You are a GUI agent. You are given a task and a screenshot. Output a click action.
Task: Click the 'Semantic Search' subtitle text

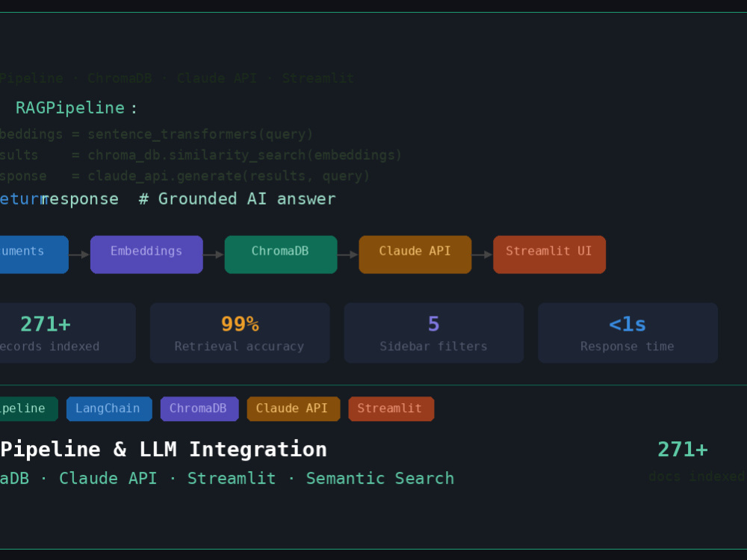(x=380, y=478)
